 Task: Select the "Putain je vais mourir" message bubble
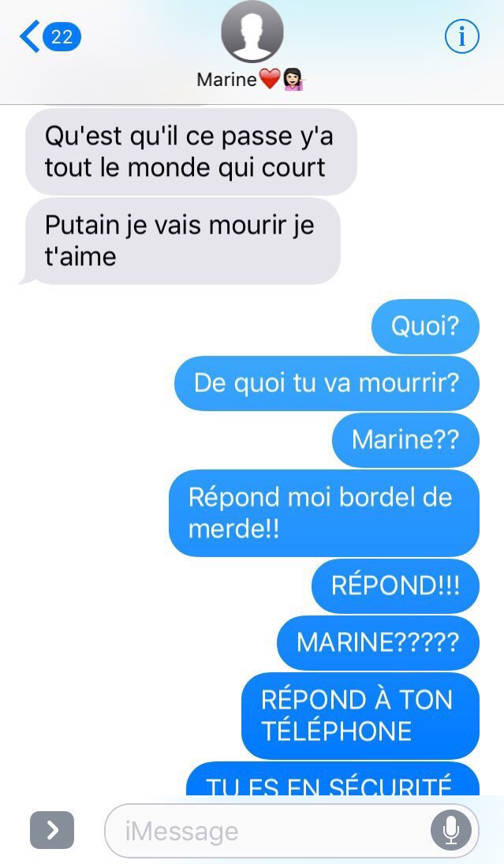(181, 241)
